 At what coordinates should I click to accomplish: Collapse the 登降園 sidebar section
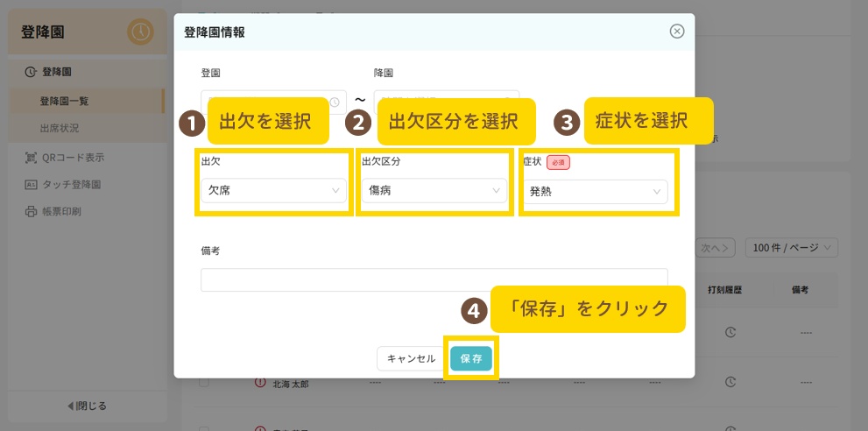point(54,72)
